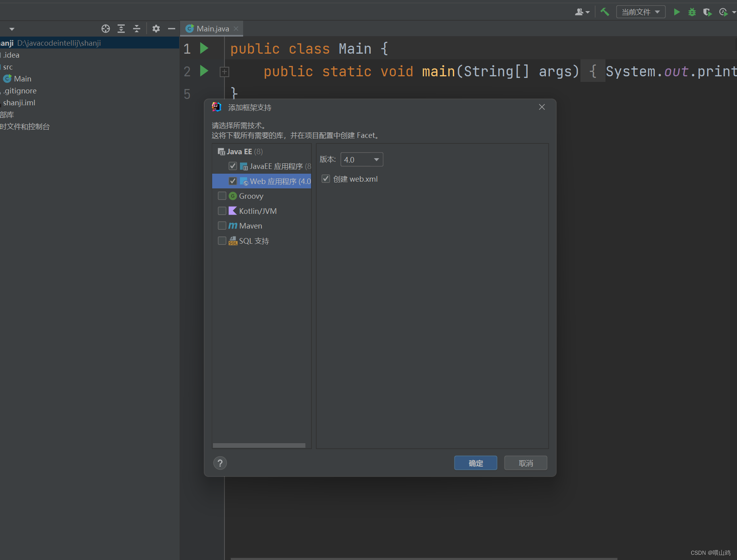Screen dimensions: 737x560
Task: Click the help question mark button
Action: pyautogui.click(x=220, y=463)
